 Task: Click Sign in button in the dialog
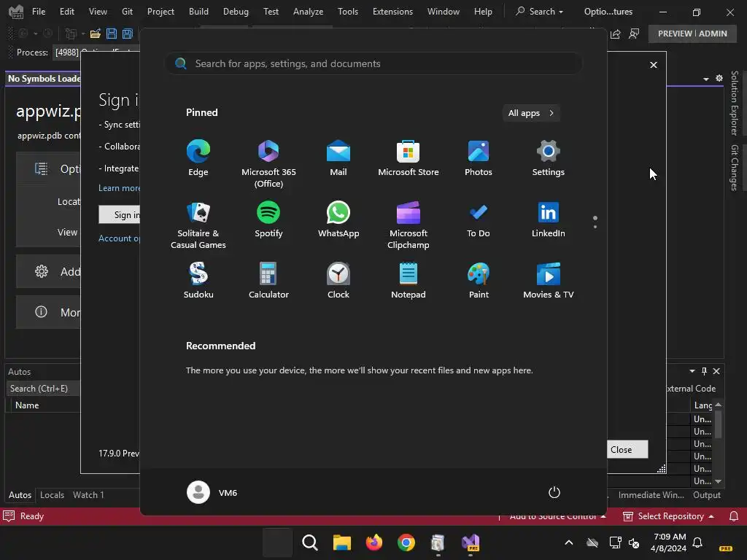point(120,215)
